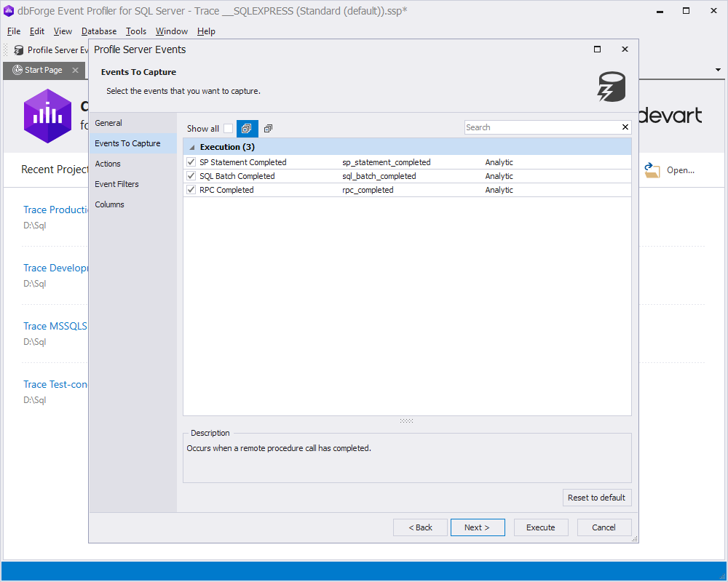The width and height of the screenshot is (728, 582).
Task: Click the database lightning icon in dialog header
Action: click(612, 87)
